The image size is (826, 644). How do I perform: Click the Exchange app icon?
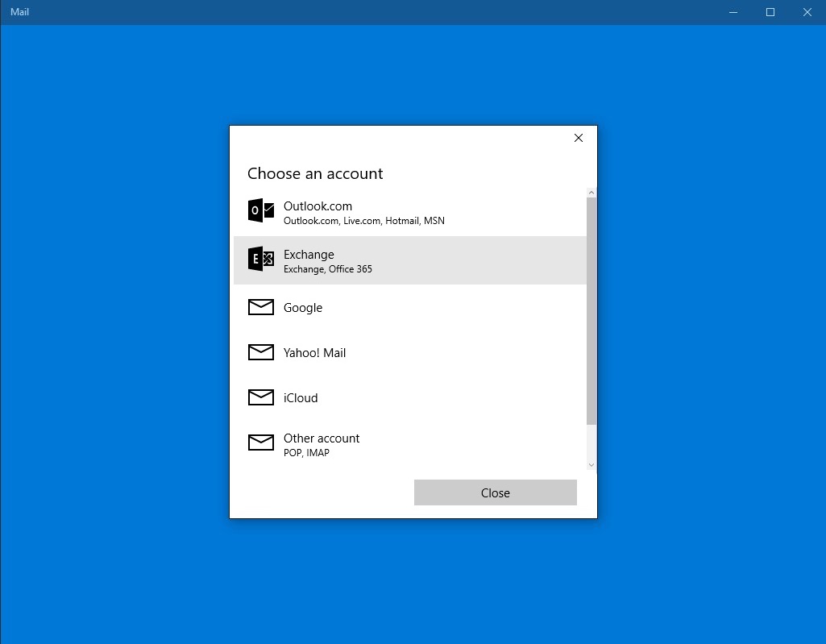pyautogui.click(x=260, y=260)
